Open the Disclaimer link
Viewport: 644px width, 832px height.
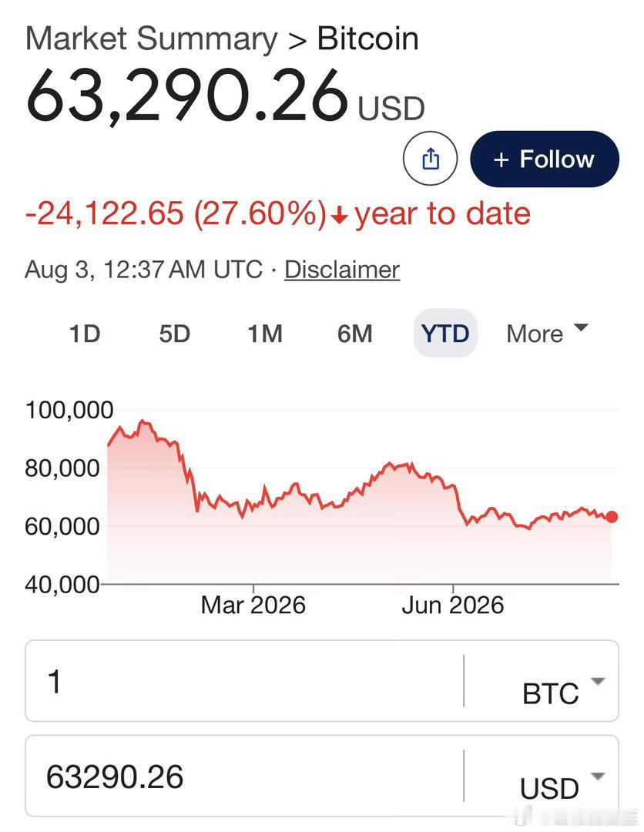pyautogui.click(x=341, y=270)
